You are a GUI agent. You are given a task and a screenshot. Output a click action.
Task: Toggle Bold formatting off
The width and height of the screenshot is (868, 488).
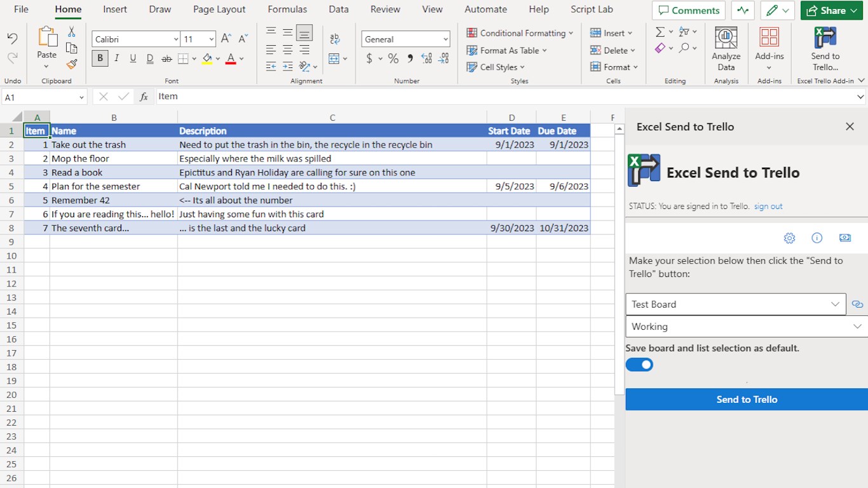100,58
